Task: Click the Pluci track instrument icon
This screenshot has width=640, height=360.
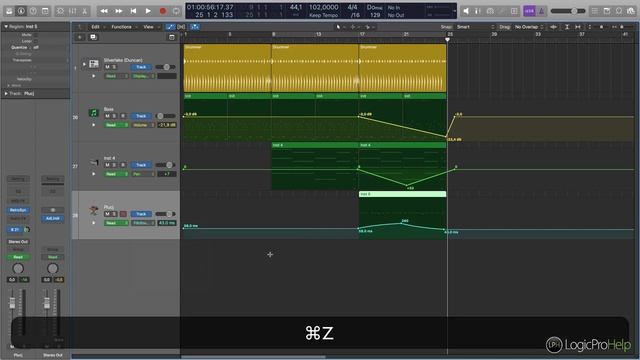Action: (94, 211)
